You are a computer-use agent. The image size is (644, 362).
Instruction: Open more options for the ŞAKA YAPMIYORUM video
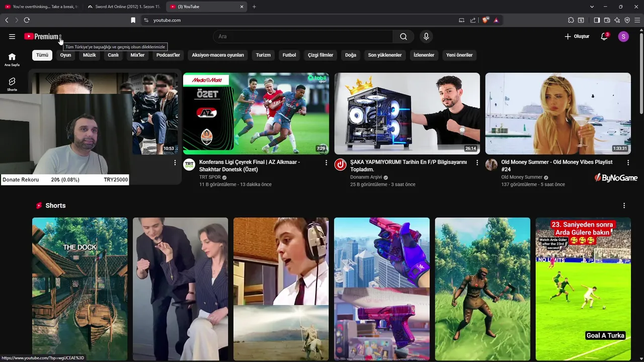click(477, 162)
